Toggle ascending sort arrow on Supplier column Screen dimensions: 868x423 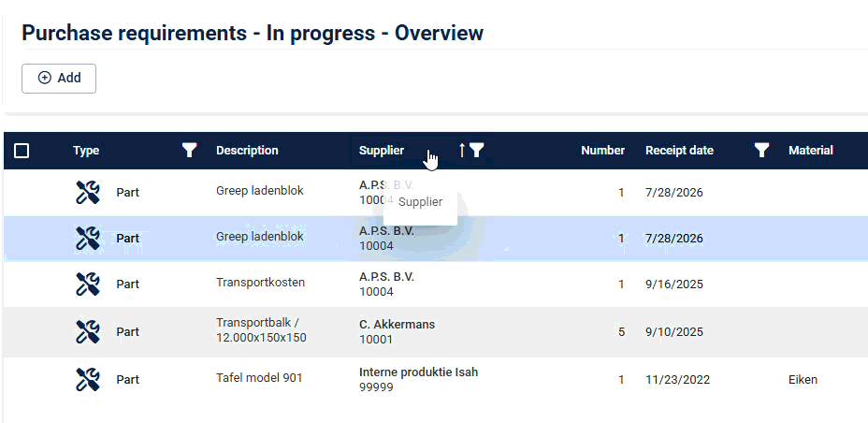pos(461,151)
